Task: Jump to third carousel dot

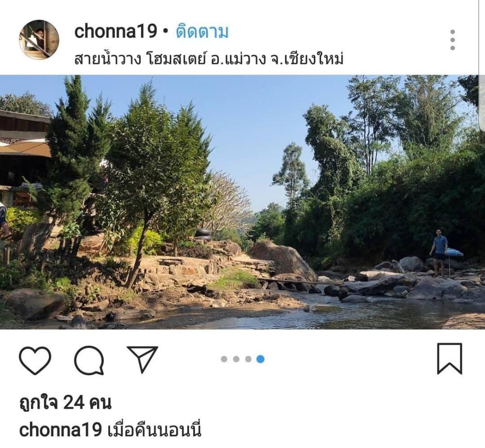Action: pyautogui.click(x=248, y=359)
